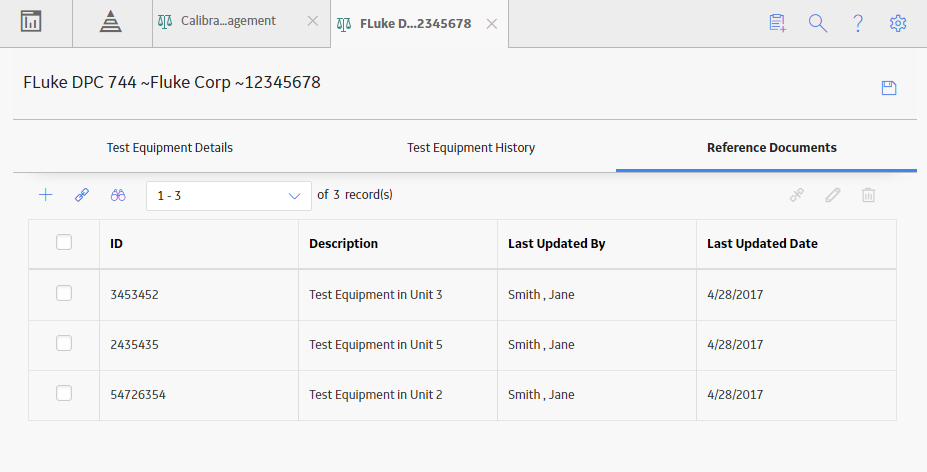Click the link existing document chain icon

[82, 195]
